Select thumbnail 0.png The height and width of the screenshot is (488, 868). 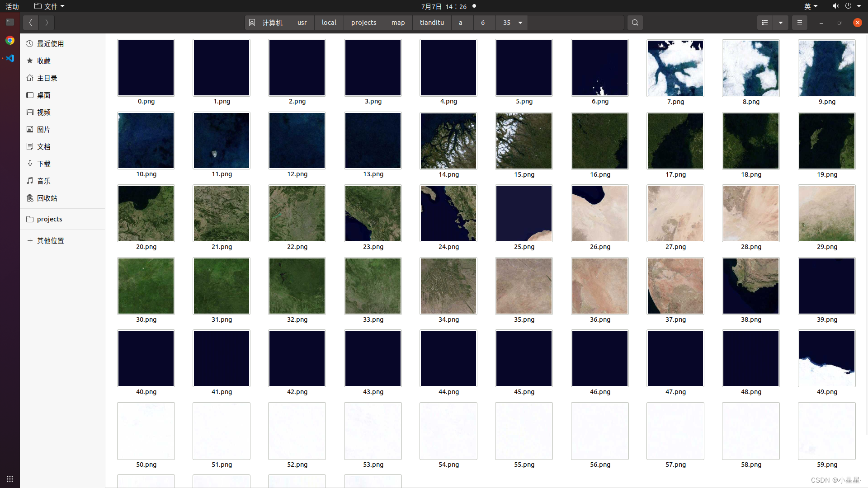tap(146, 68)
